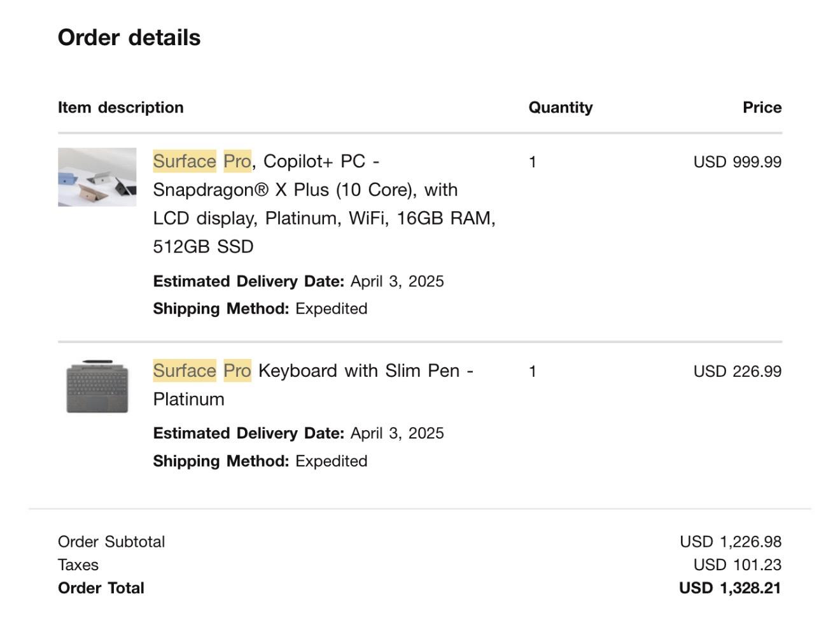Click the Order Total amount USD 1,328.21
This screenshot has height=625, width=840.
point(729,588)
